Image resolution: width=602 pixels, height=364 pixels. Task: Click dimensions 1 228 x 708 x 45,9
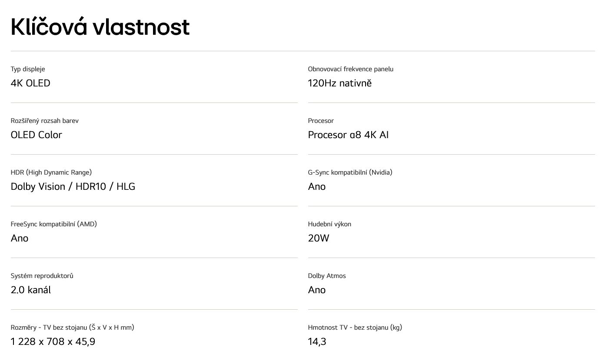click(x=53, y=341)
